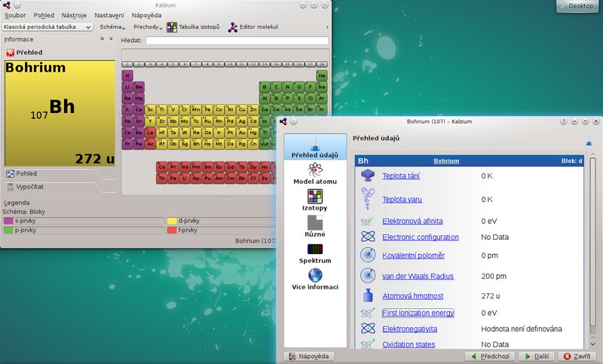
Task: Float the Informace dock panel
Action: 102,39
